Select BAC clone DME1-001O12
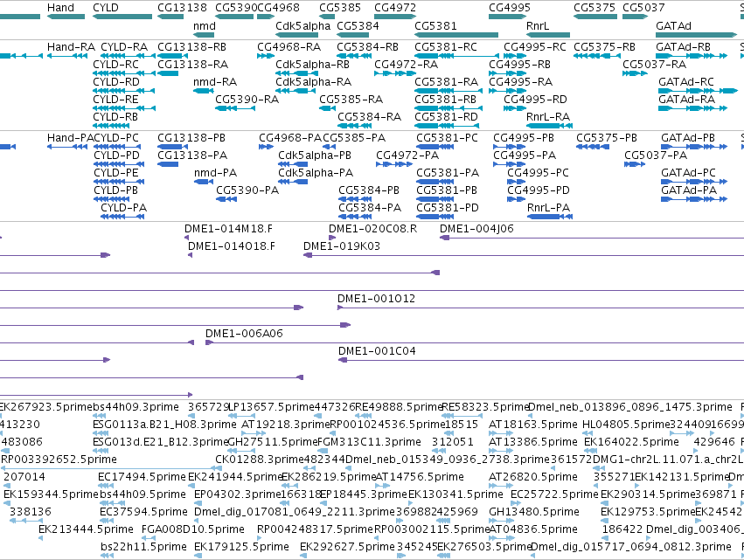Screen dimensions: 744x560 (376, 299)
